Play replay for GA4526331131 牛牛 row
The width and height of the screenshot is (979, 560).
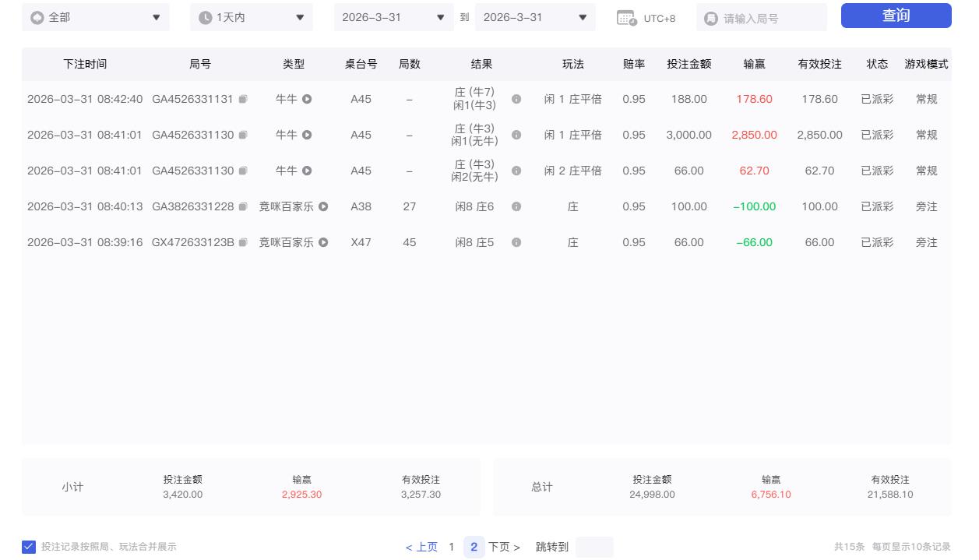coord(307,99)
